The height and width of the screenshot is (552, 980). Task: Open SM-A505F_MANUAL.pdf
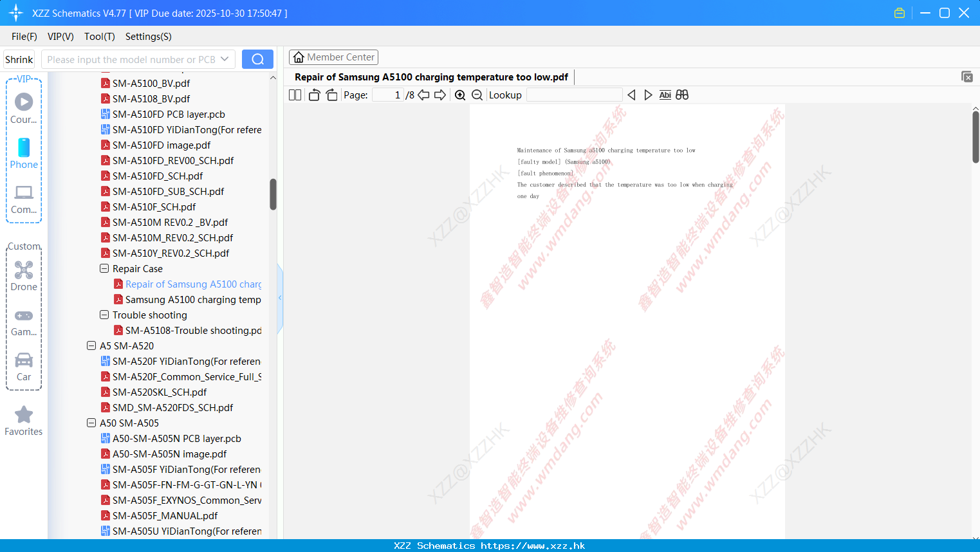pyautogui.click(x=160, y=515)
